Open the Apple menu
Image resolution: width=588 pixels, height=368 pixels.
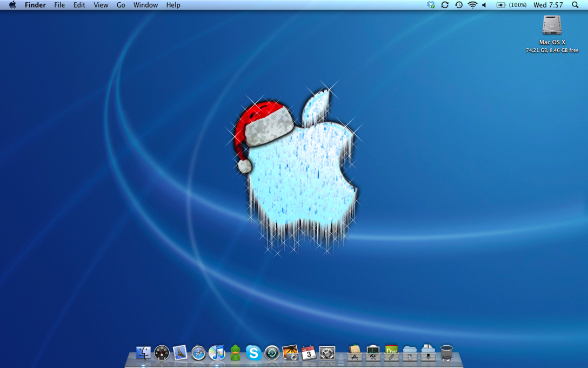point(12,5)
